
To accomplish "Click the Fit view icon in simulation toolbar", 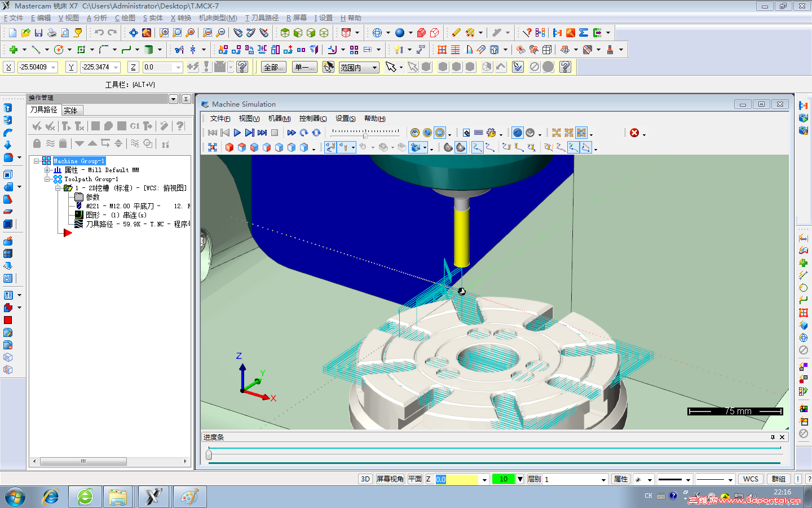I will [213, 147].
